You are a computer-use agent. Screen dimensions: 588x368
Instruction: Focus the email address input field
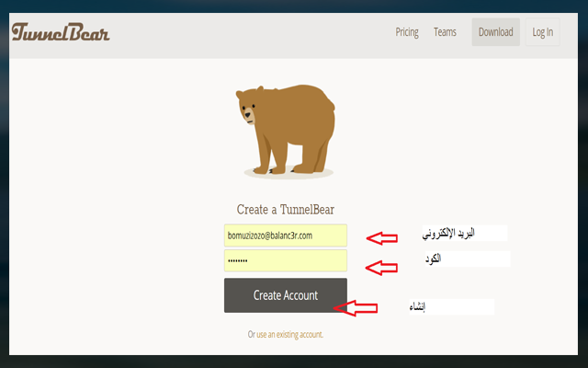tap(285, 236)
